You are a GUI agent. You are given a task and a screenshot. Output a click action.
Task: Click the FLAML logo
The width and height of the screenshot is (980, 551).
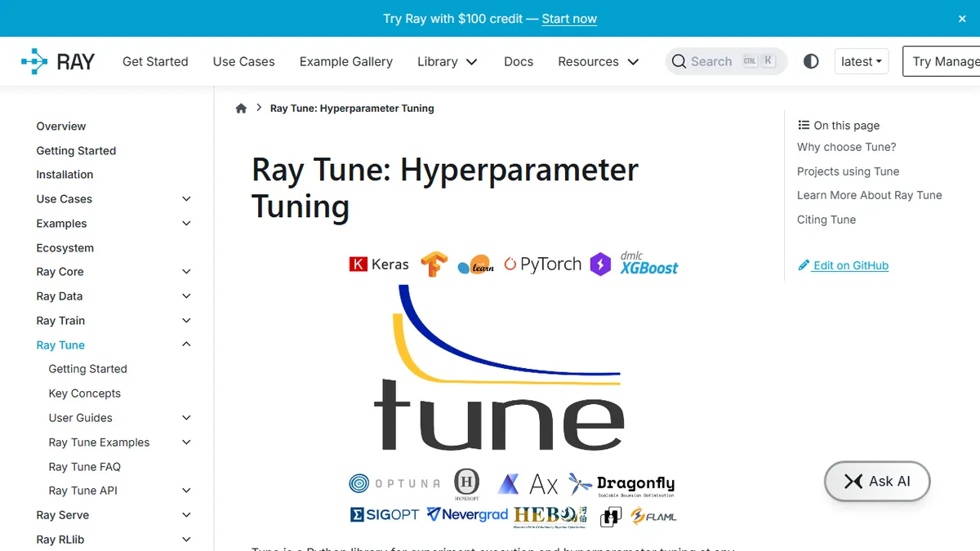653,516
